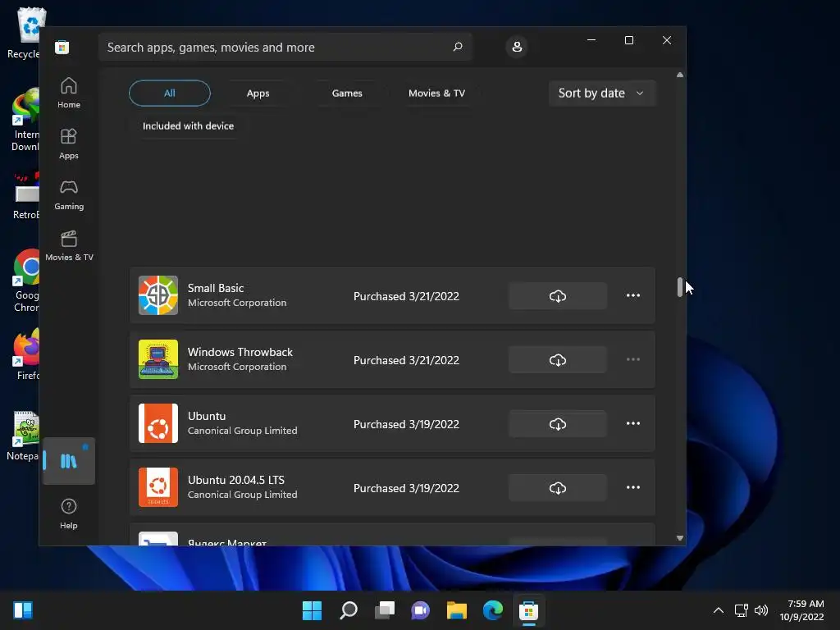Click the vertical scrollbar thumb
This screenshot has height=630, width=840.
point(680,287)
